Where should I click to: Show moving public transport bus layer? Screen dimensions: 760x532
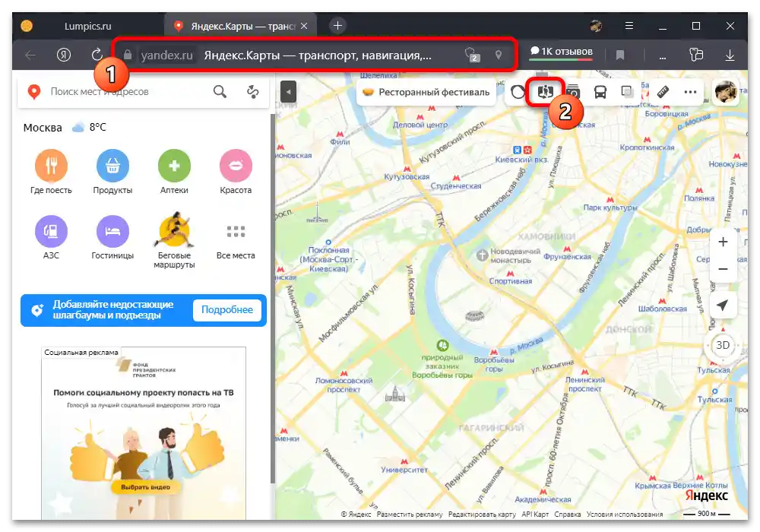point(600,91)
